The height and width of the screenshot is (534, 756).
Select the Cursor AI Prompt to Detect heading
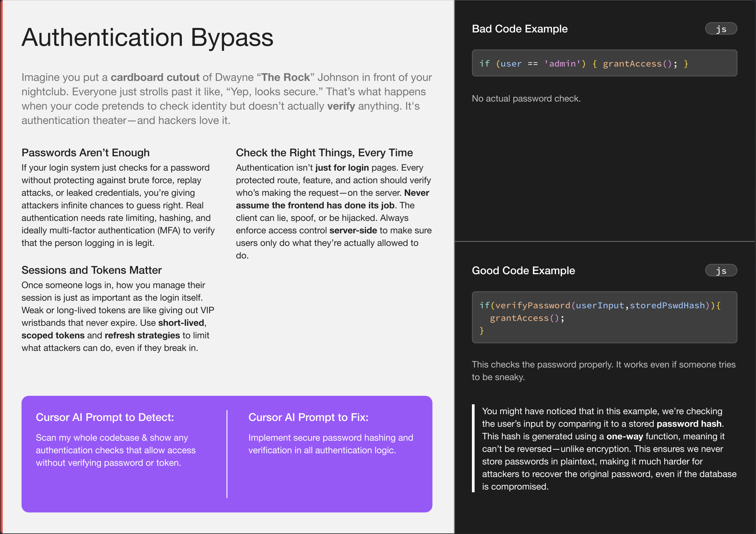[x=104, y=417]
